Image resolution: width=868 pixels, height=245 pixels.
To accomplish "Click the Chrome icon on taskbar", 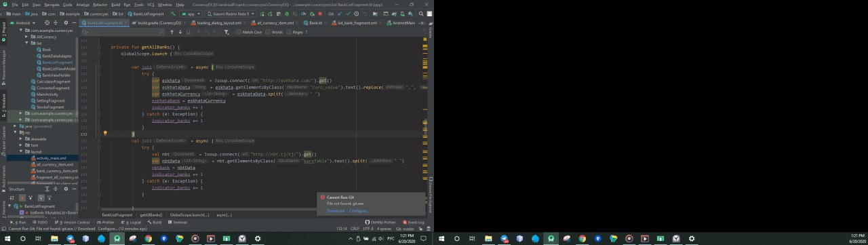I will click(148, 239).
